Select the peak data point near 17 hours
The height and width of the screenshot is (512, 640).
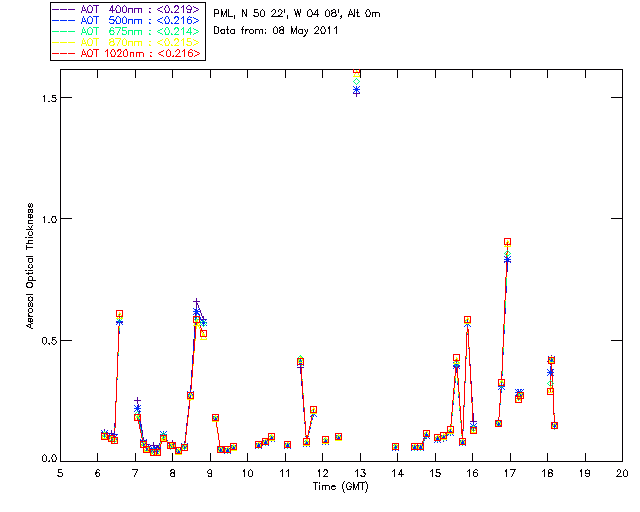508,242
